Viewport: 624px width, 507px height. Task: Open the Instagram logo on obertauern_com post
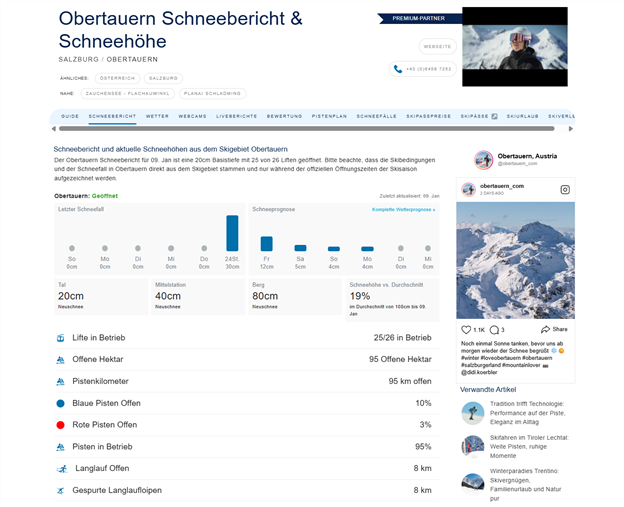[x=565, y=189]
